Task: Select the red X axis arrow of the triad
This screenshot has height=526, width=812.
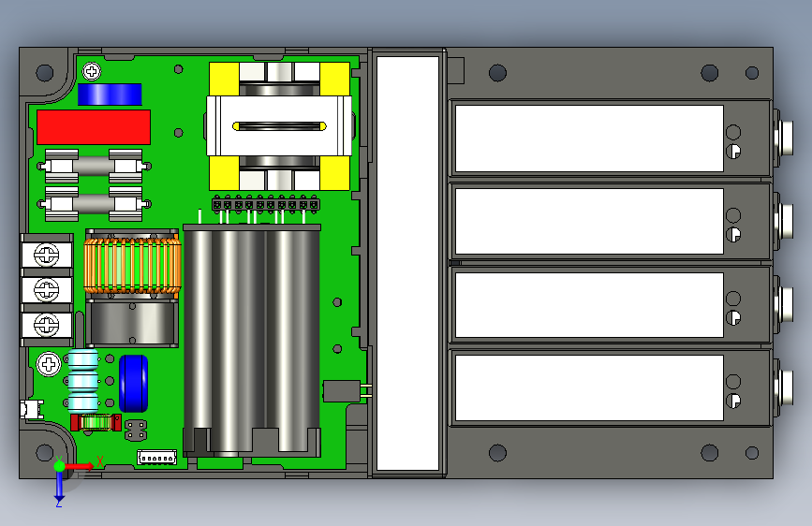Action: click(x=80, y=466)
